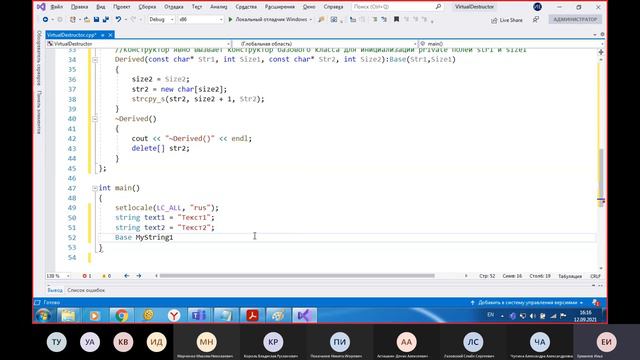Screen dimensions: 640x360
Task: Collapse the main function block at line 47
Action: (95, 188)
